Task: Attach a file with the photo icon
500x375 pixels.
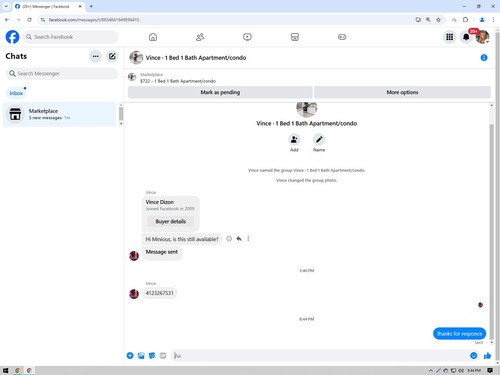Action: click(x=141, y=356)
